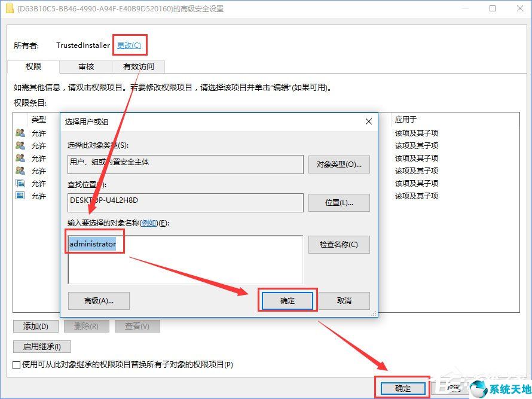Click 确定 in the select user dialog
This screenshot has width=532, height=399.
[287, 301]
